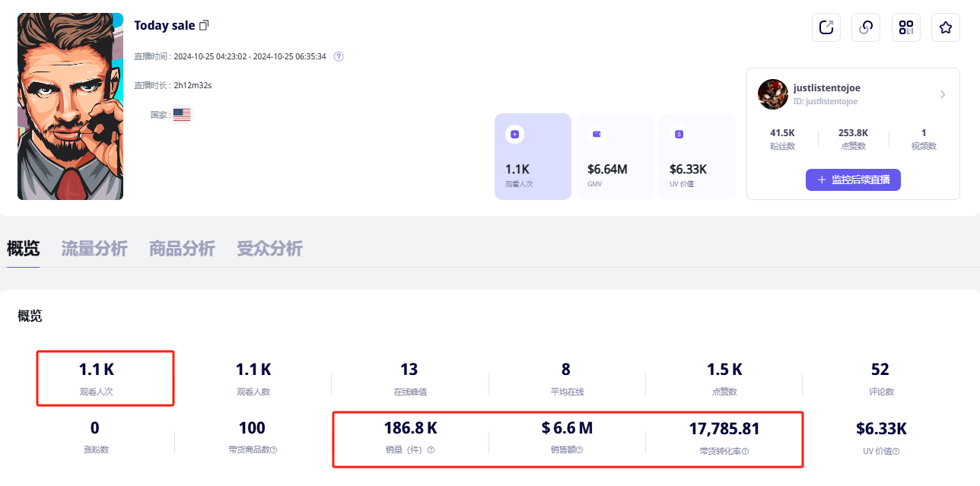Click the 监控后续直播 button
Image resolution: width=980 pixels, height=486 pixels.
[x=853, y=180]
